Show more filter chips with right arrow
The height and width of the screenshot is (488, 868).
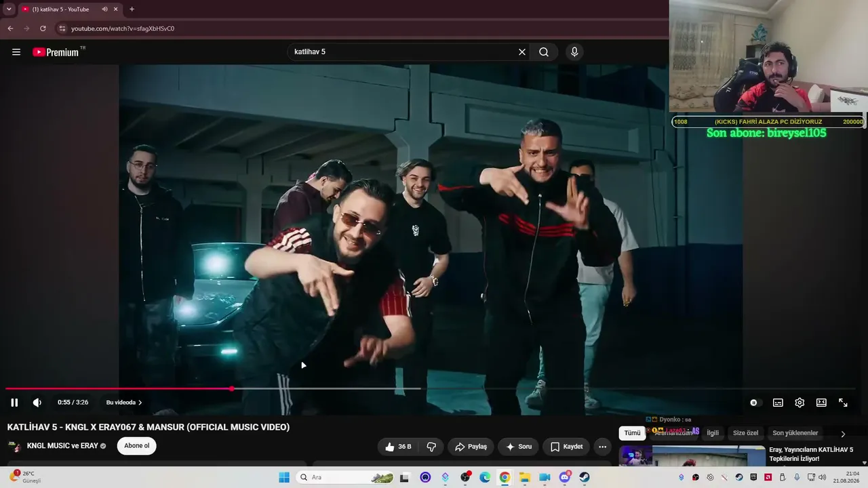(x=843, y=434)
